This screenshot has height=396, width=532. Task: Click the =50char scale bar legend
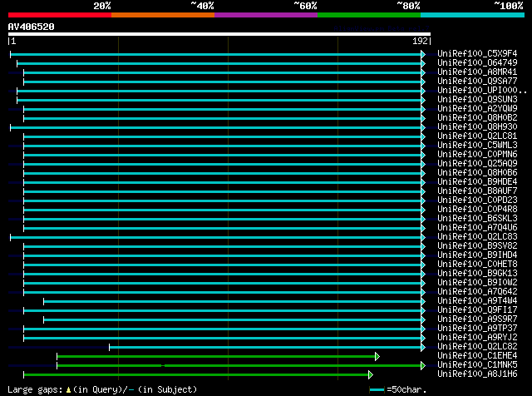tap(397, 389)
